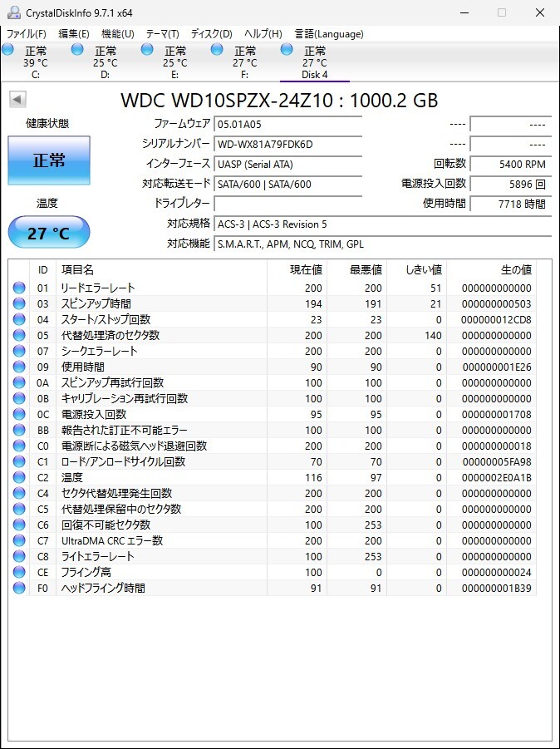Click threshold value 140
The width and height of the screenshot is (560, 749).
click(x=433, y=335)
